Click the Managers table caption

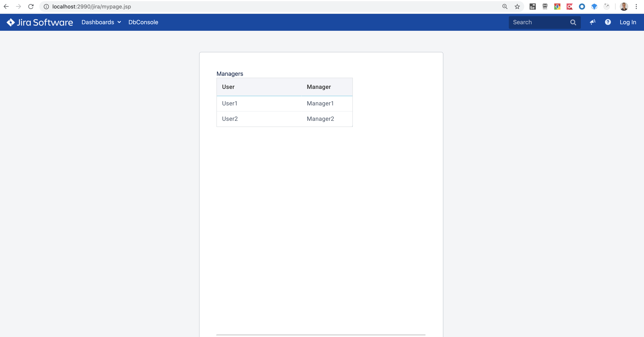[x=230, y=74]
